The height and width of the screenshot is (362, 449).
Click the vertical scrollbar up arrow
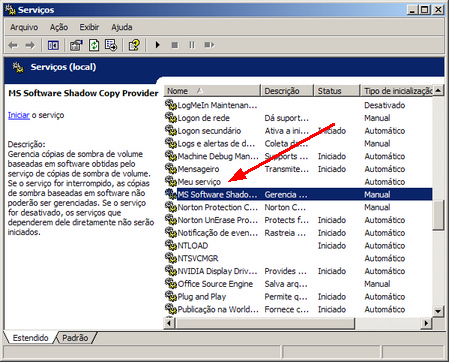pyautogui.click(x=438, y=90)
